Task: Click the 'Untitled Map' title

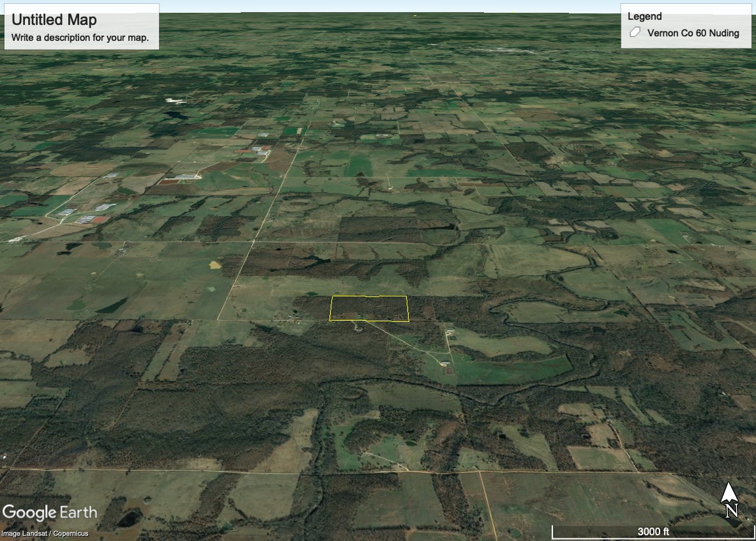Action: pos(54,20)
